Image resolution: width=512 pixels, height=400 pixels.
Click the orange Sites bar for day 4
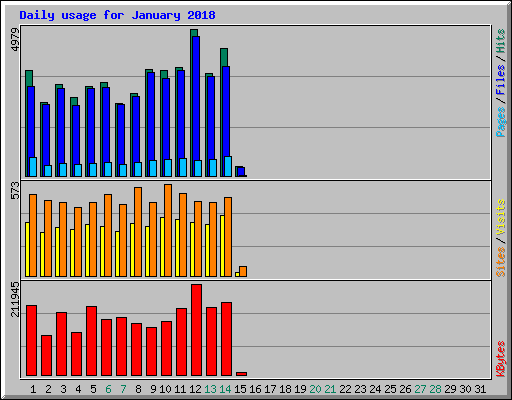click(78, 242)
